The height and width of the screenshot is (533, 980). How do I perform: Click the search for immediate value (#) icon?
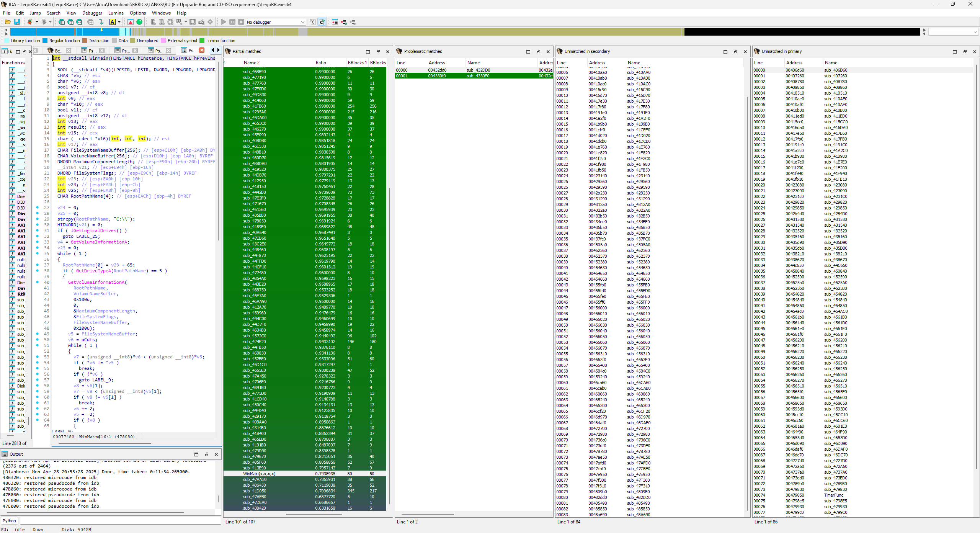(62, 22)
